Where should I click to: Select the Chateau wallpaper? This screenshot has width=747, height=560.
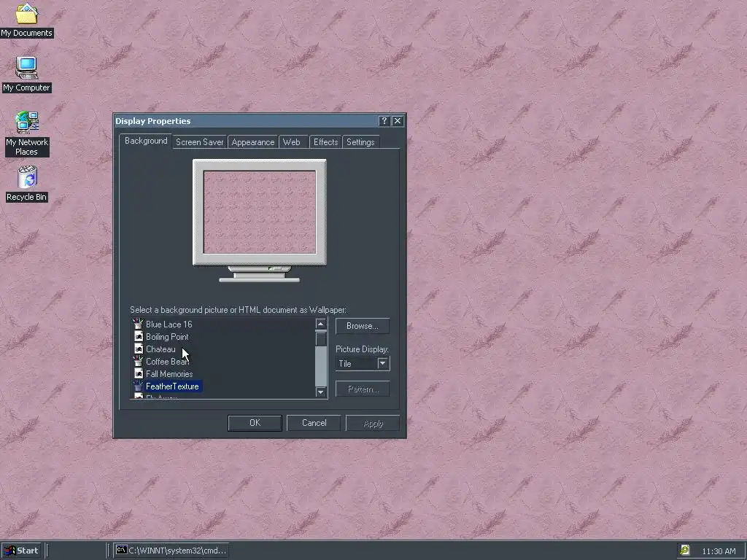tap(160, 349)
